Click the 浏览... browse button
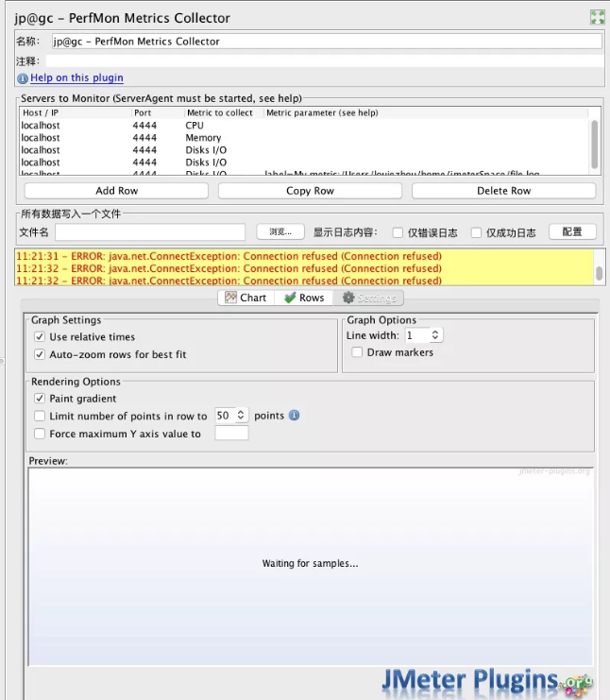The width and height of the screenshot is (610, 700). click(280, 231)
